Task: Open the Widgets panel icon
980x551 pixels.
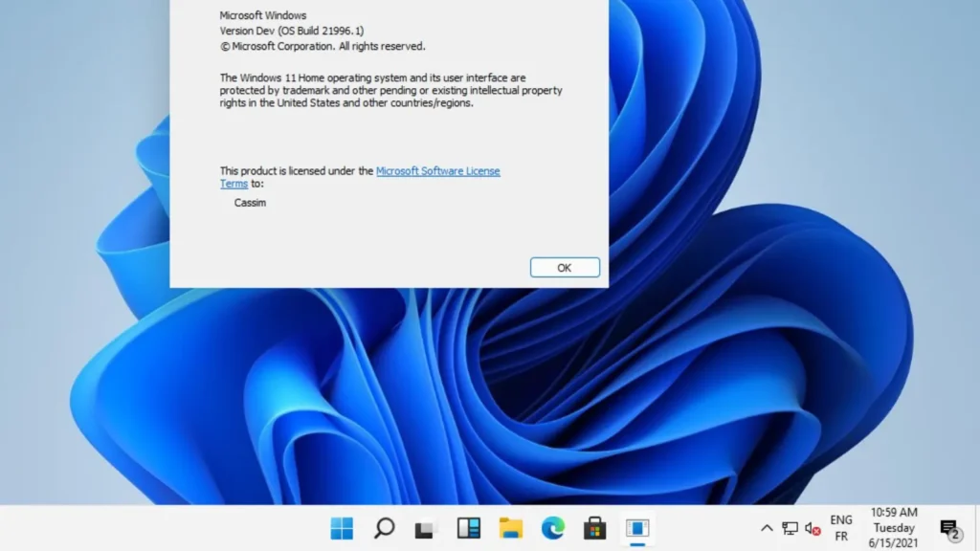Action: click(469, 528)
